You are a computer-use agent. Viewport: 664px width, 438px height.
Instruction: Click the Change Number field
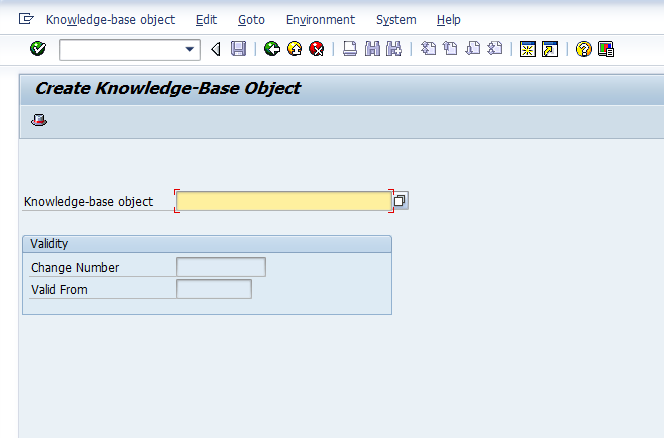[221, 267]
